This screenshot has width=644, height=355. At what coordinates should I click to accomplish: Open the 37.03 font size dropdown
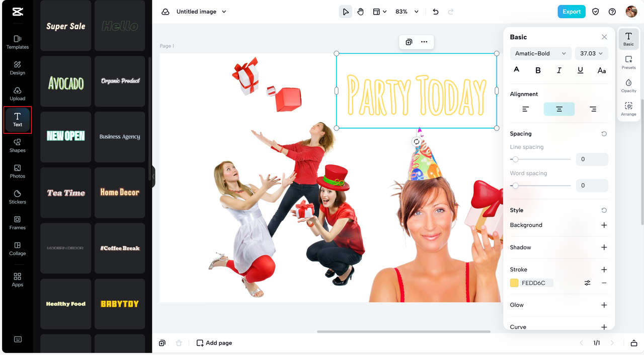(591, 53)
